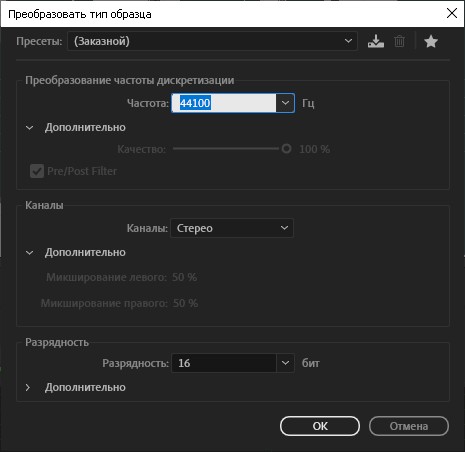Image resolution: width=465 pixels, height=452 pixels.
Task: Toggle the Pre/Post Filter checkbox
Action: (37, 171)
